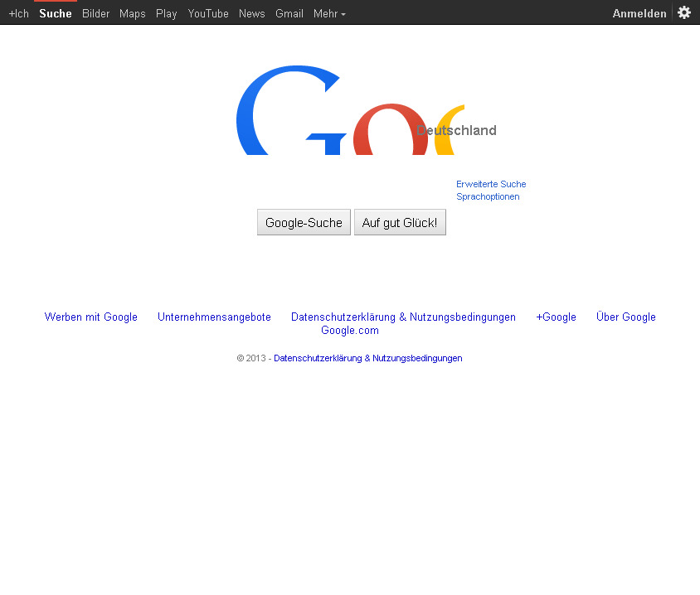Follow the Werben mit Google link
This screenshot has width=700, height=595.
coord(91,317)
